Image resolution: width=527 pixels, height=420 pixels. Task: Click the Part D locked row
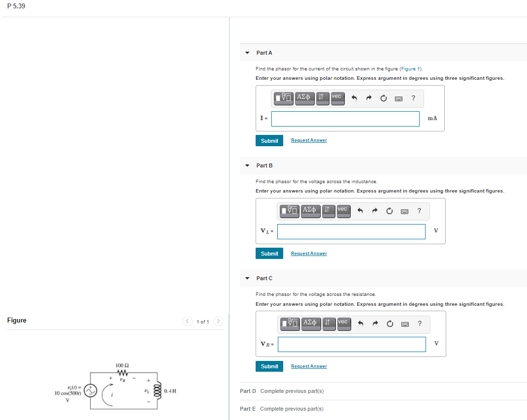pyautogui.click(x=282, y=391)
